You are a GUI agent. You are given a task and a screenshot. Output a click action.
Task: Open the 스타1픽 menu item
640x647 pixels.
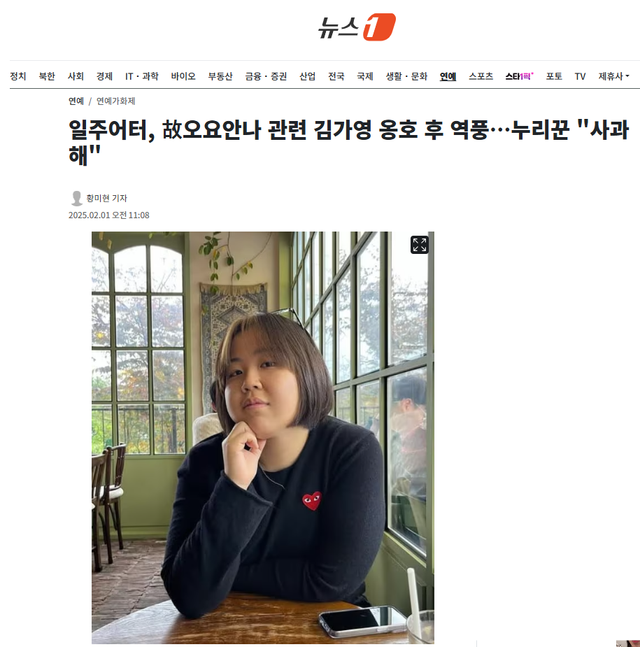pyautogui.click(x=520, y=76)
